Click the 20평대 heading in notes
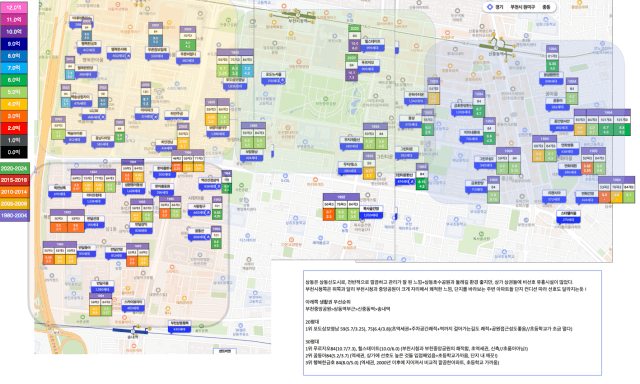Screen dimensions: 640x384 click(312, 322)
